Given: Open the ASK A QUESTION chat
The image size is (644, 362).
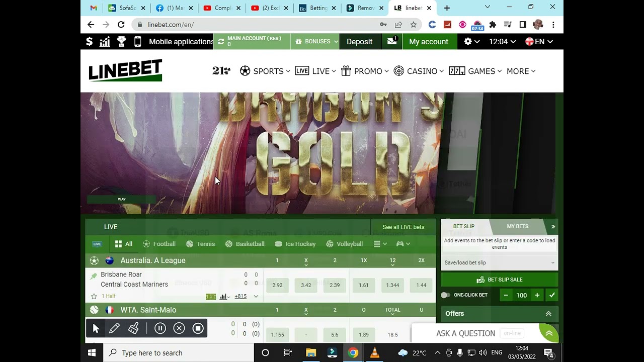Looking at the screenshot, I should point(466,333).
